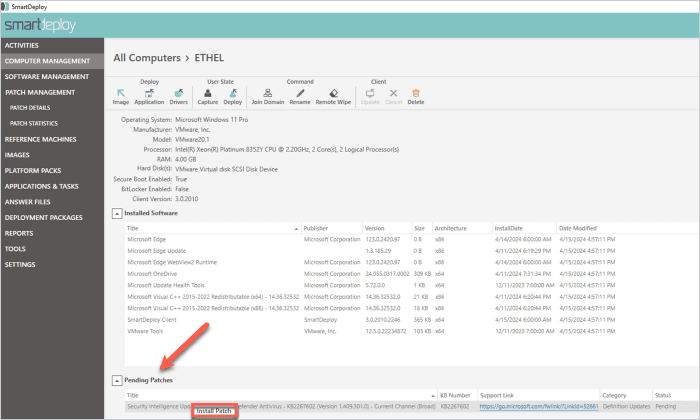
Task: Sort installed software by Size column
Action: tap(421, 229)
